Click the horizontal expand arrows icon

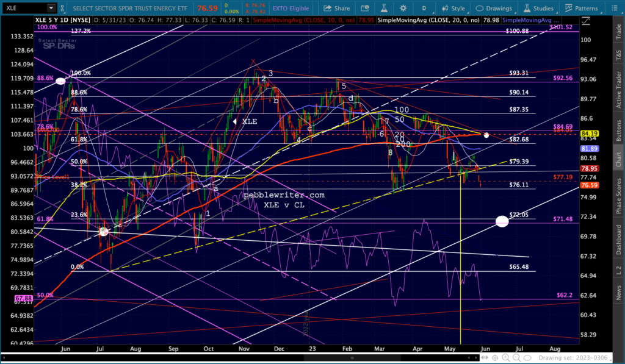coord(485,358)
